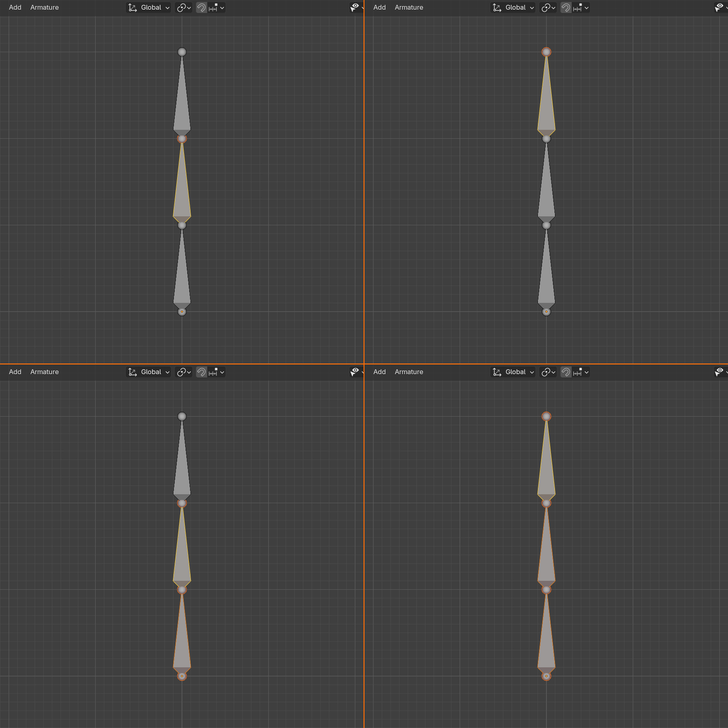The width and height of the screenshot is (728, 728).
Task: Click the top tip joint, bottom-right viewport
Action: click(x=546, y=416)
